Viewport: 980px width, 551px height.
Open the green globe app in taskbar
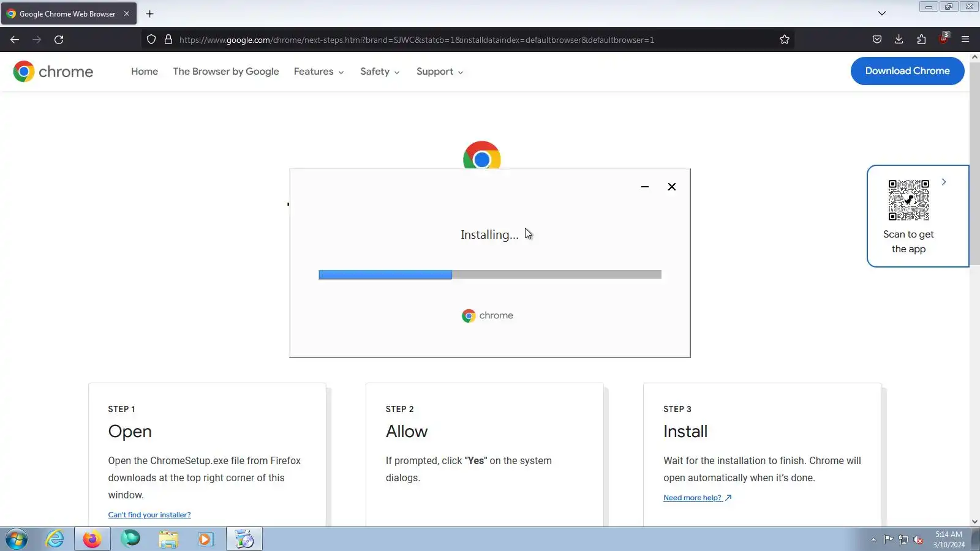(x=130, y=539)
